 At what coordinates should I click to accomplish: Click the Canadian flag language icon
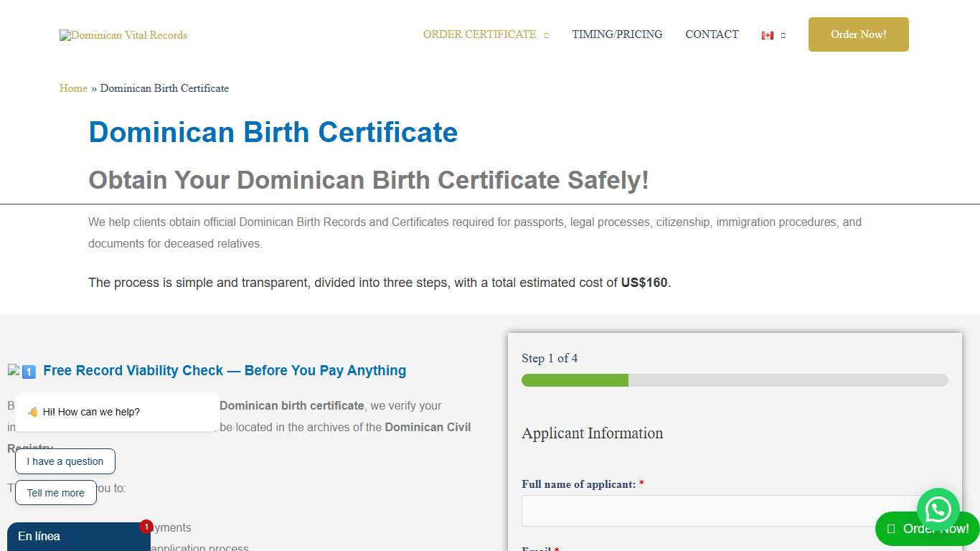tap(768, 35)
